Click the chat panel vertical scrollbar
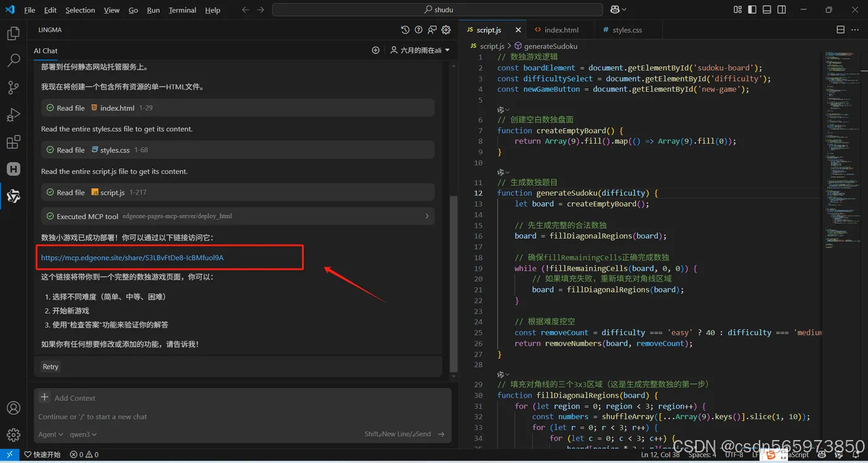Image resolution: width=868 pixels, height=463 pixels. tap(453, 283)
